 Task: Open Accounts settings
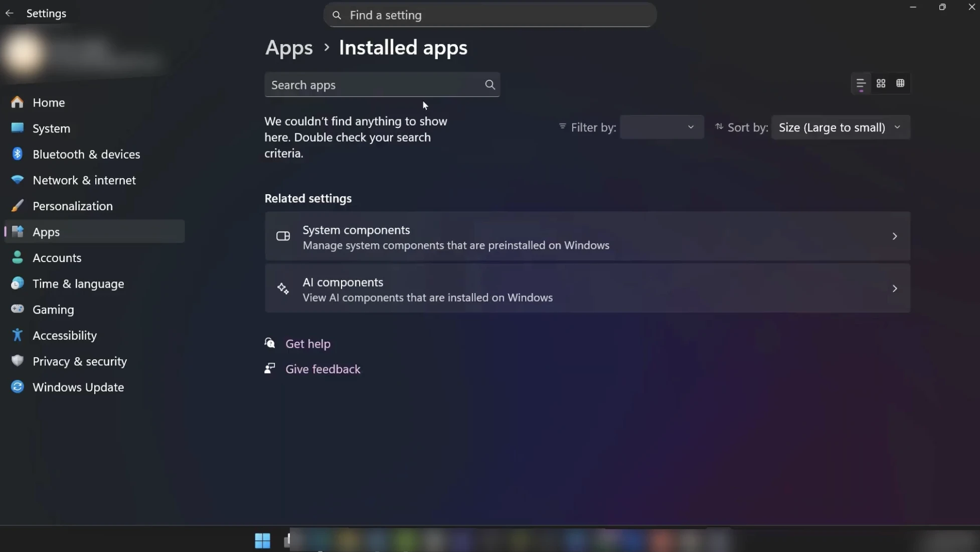click(x=94, y=257)
